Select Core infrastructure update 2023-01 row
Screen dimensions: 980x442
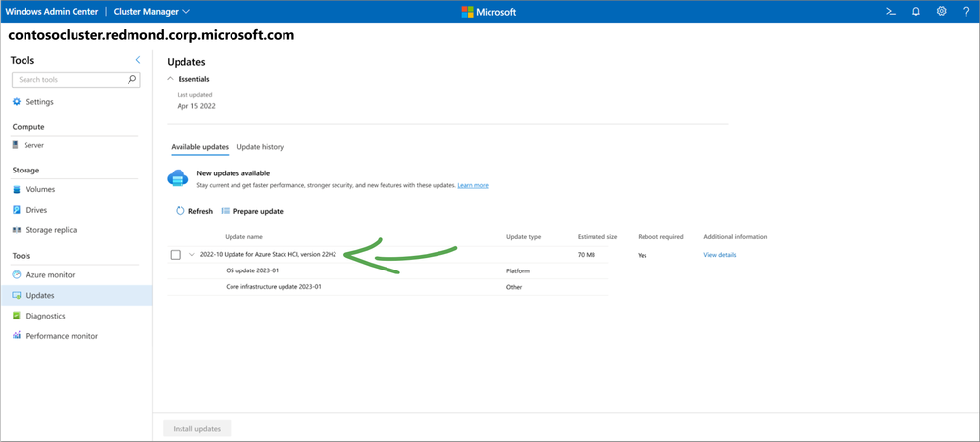pyautogui.click(x=387, y=287)
